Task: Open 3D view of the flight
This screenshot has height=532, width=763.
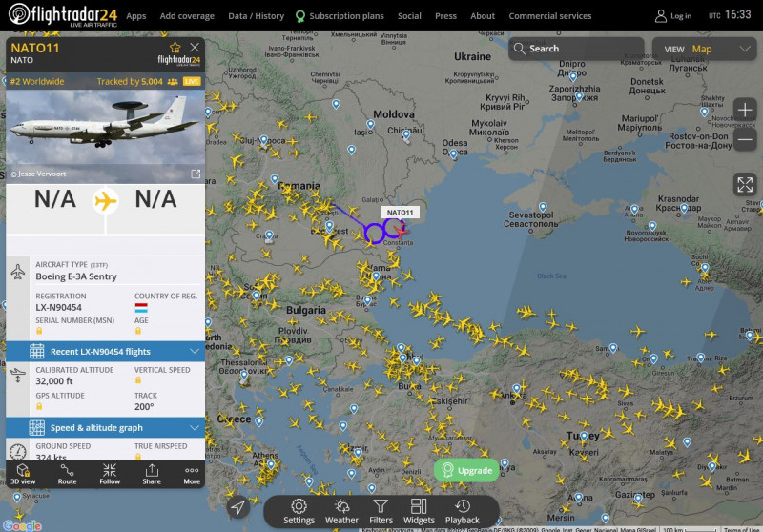Action: click(23, 474)
